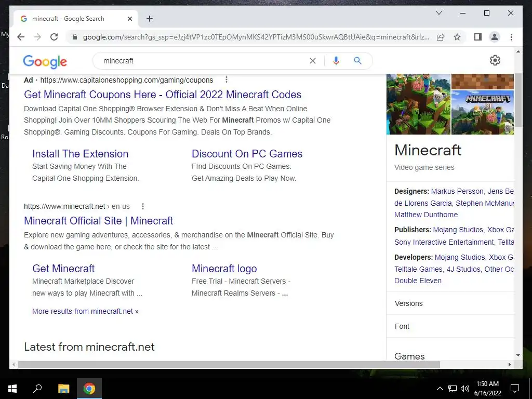Viewport: 532px width, 399px height.
Task: Open the Chrome side panel
Action: coord(478,37)
